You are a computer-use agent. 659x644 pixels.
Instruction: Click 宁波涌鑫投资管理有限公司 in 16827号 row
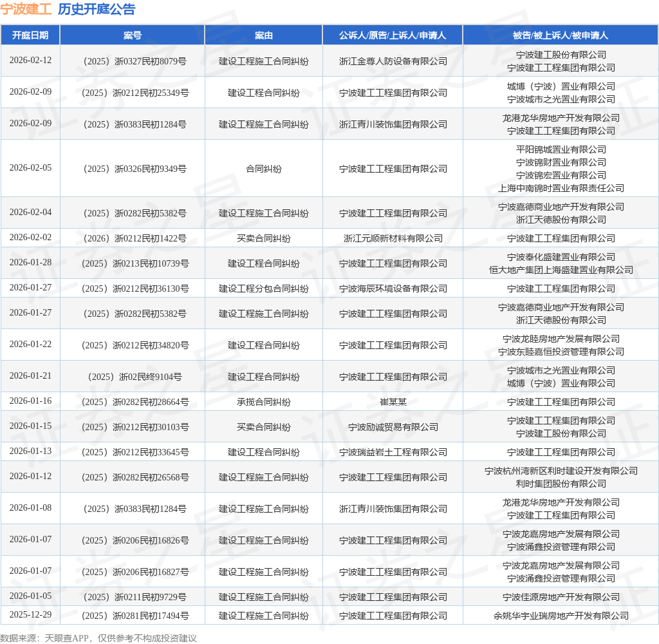coord(561,579)
